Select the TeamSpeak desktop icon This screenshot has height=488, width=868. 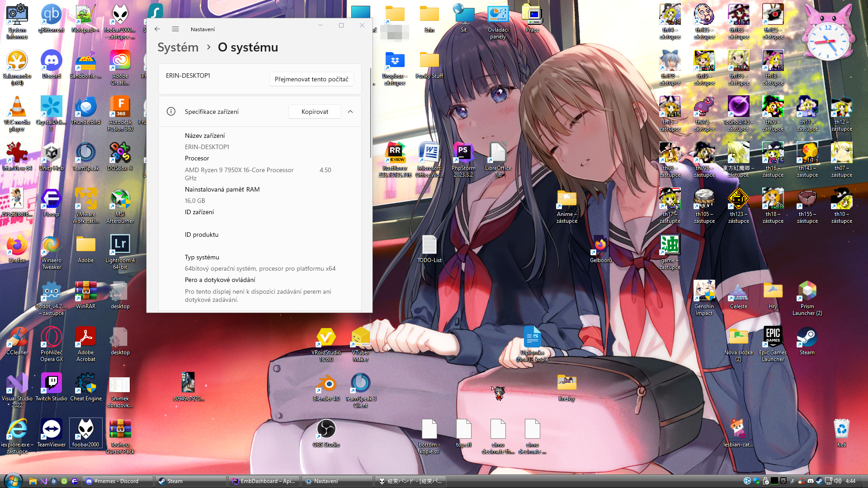point(86,156)
